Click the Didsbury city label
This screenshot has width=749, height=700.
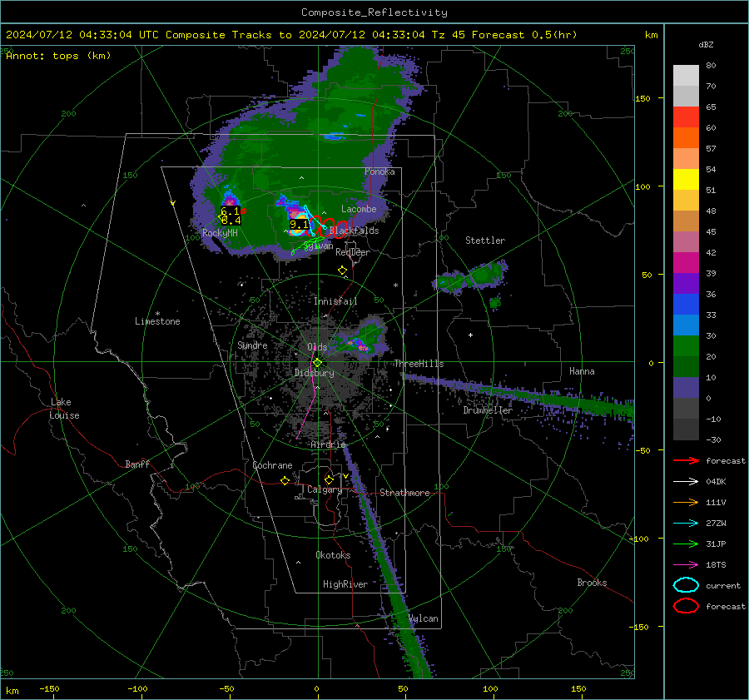point(315,373)
